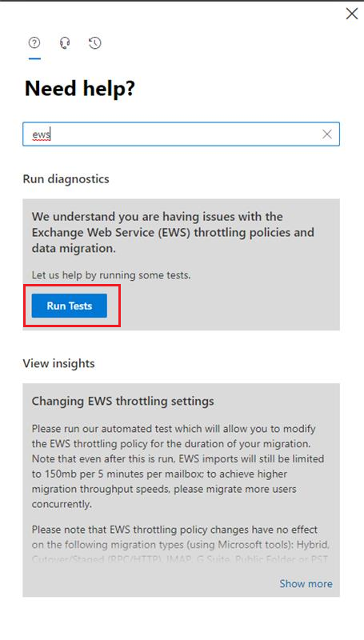Image resolution: width=364 pixels, height=640 pixels.
Task: Select the View insights section label
Action: pos(58,363)
